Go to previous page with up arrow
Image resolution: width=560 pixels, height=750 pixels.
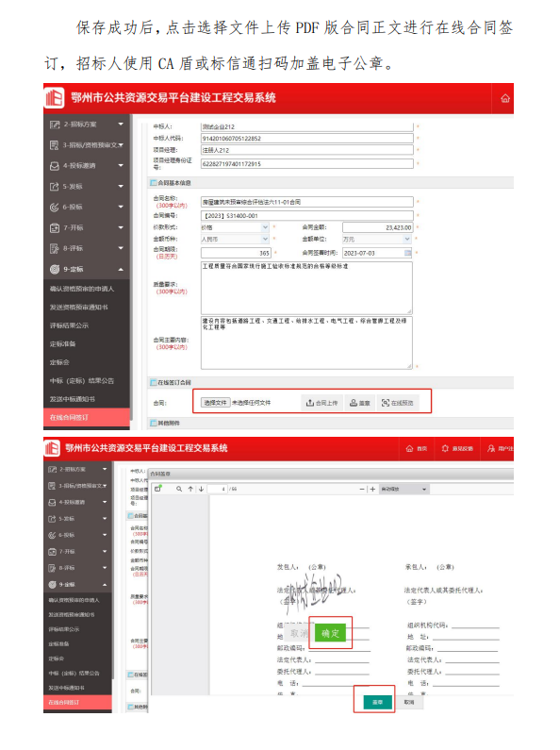pyautogui.click(x=190, y=489)
